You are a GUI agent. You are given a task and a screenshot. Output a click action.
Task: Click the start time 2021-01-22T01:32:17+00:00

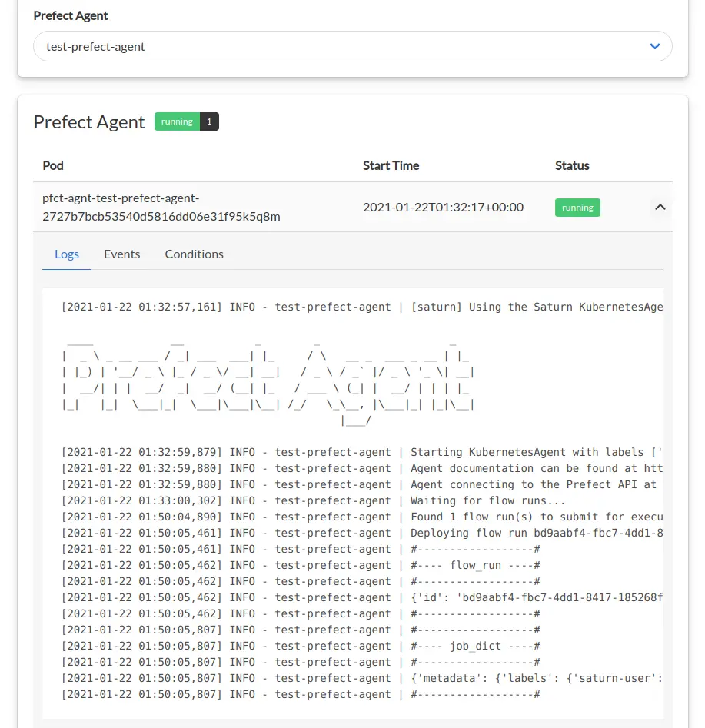click(443, 207)
